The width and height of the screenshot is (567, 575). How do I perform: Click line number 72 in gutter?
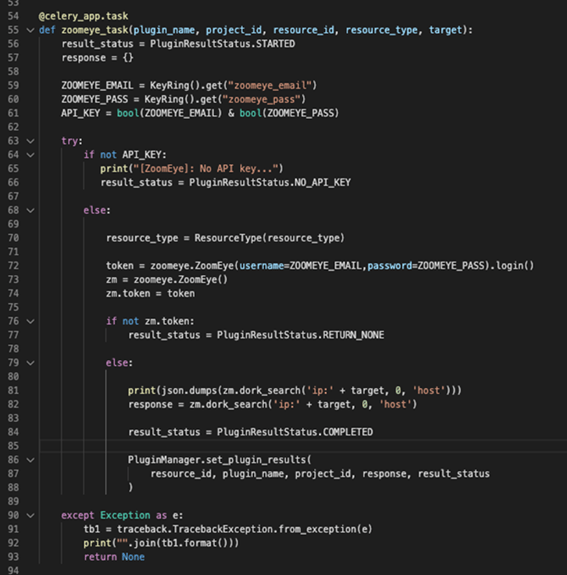[x=13, y=265]
